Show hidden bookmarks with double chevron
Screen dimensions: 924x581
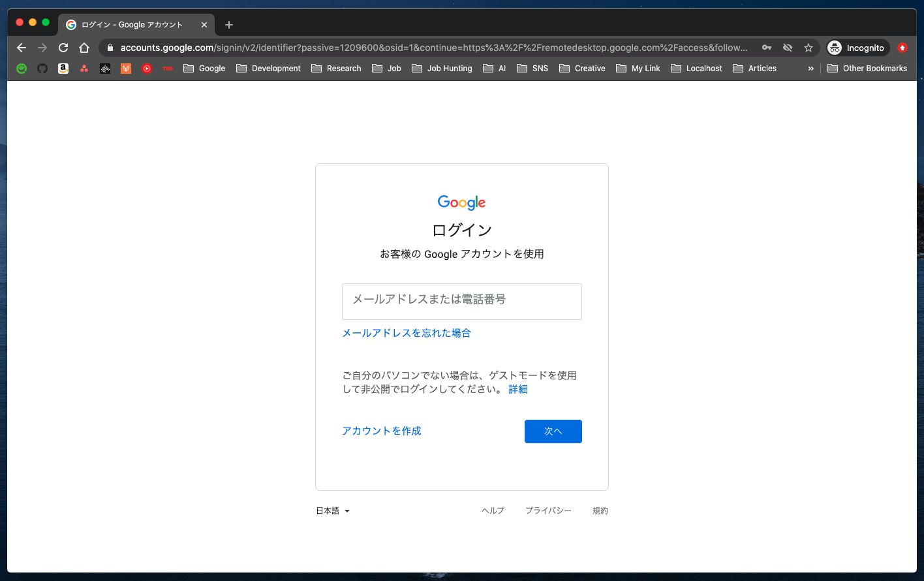point(811,68)
